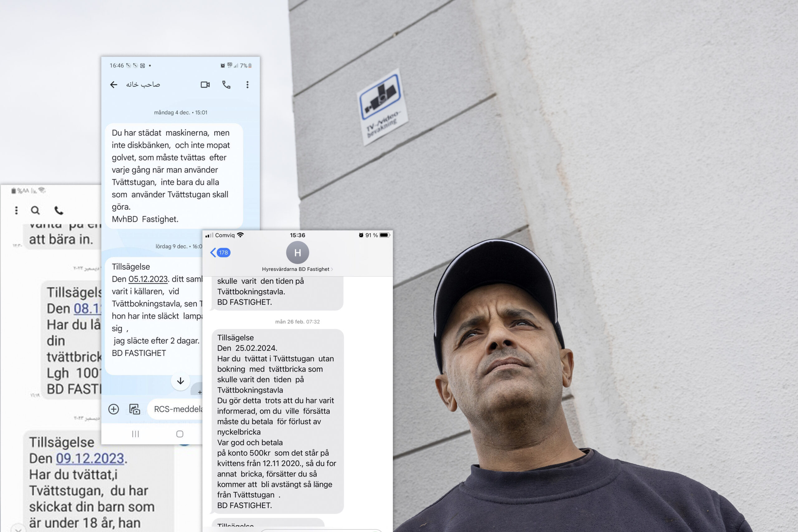The image size is (798, 532).
Task: Tap the "att bära in." message bubble
Action: (63, 237)
